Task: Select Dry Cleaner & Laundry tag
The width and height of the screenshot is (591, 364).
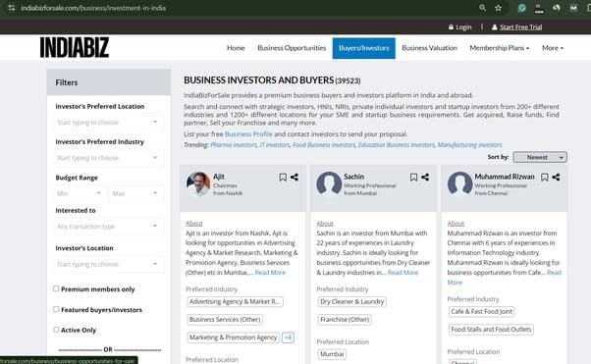Action: 352,302
